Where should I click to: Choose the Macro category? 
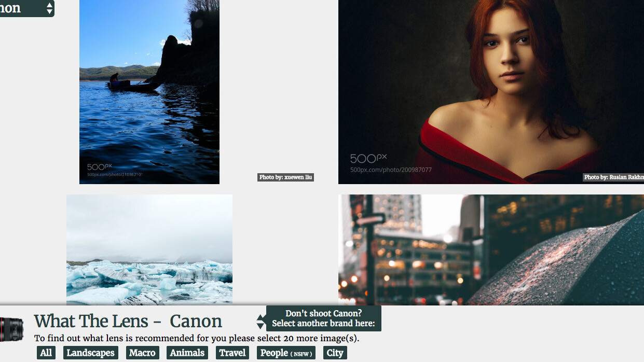coord(142,353)
